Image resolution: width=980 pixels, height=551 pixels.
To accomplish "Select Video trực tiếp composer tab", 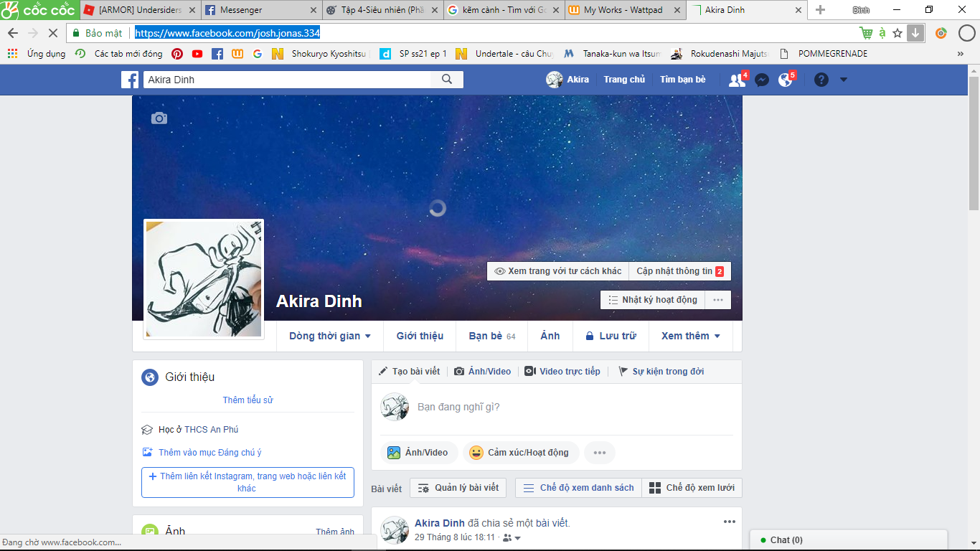I will pos(562,372).
